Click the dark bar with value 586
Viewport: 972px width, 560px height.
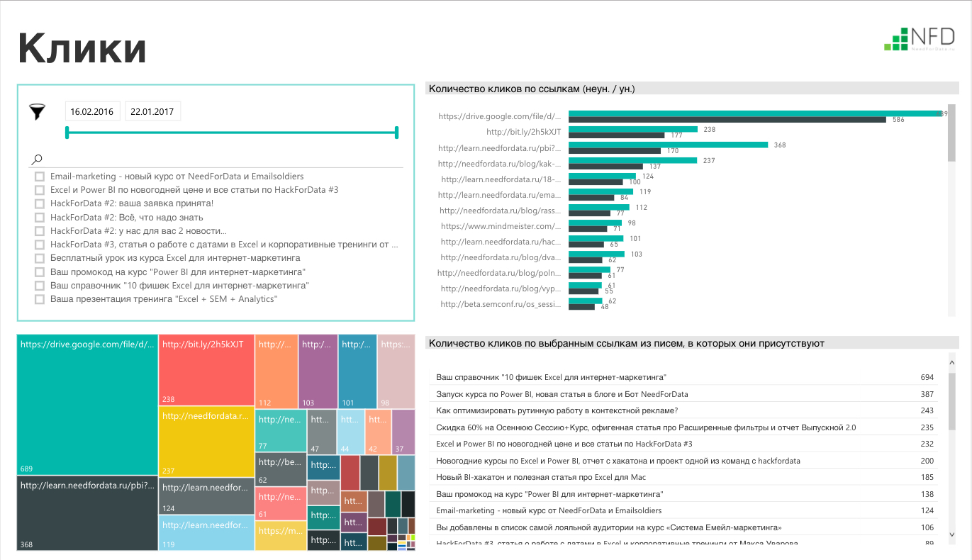coord(727,120)
